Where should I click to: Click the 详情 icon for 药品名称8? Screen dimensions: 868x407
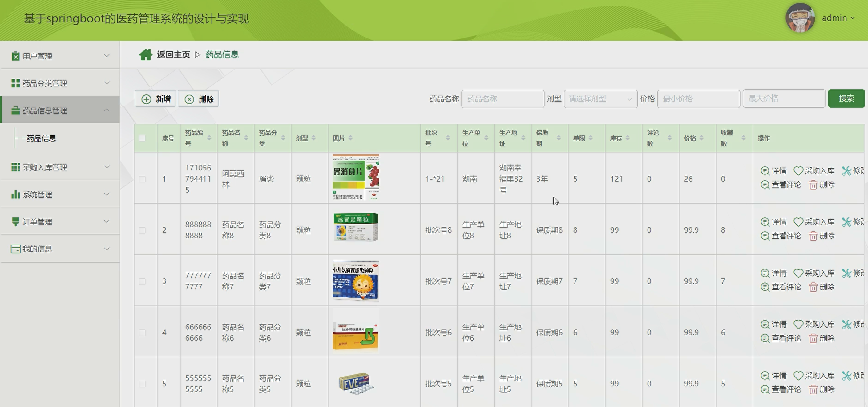[765, 222]
